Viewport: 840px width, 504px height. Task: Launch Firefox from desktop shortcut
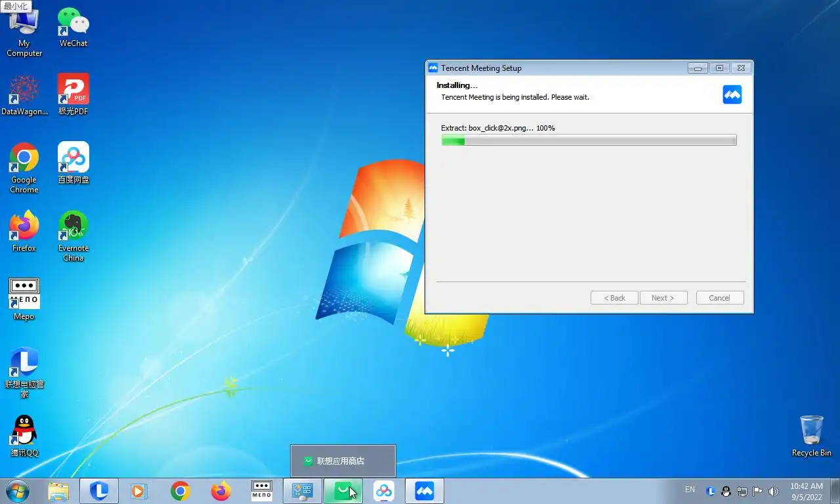coord(24,232)
